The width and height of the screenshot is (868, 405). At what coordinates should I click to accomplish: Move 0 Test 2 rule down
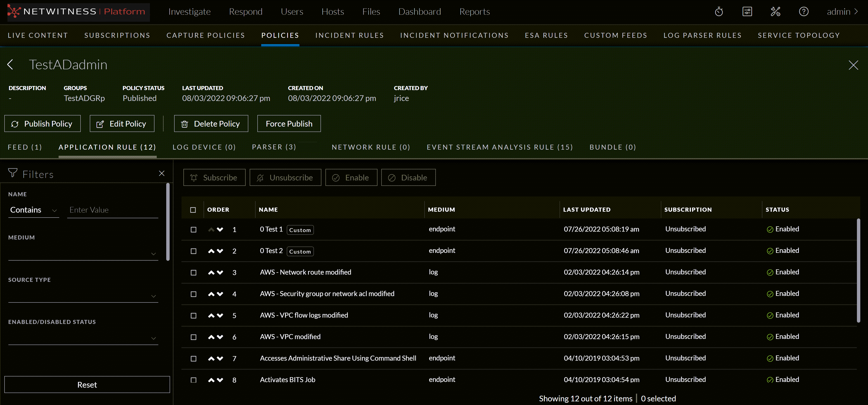pos(220,251)
